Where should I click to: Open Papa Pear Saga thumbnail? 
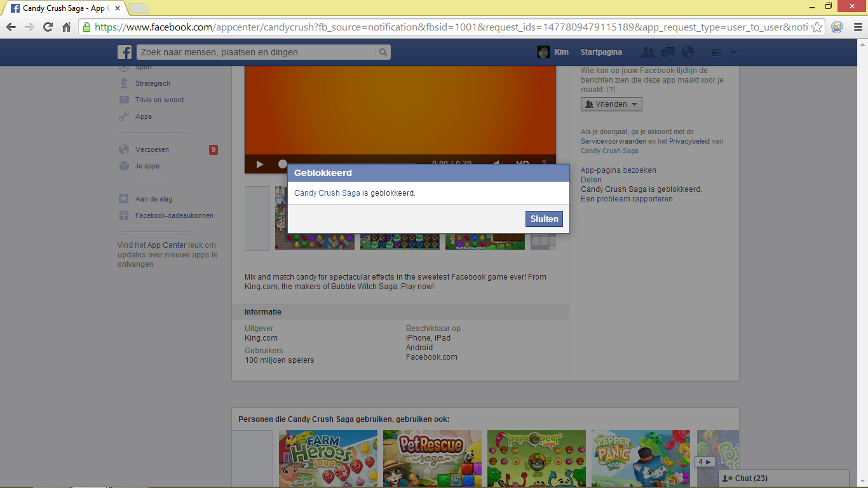[x=536, y=459]
